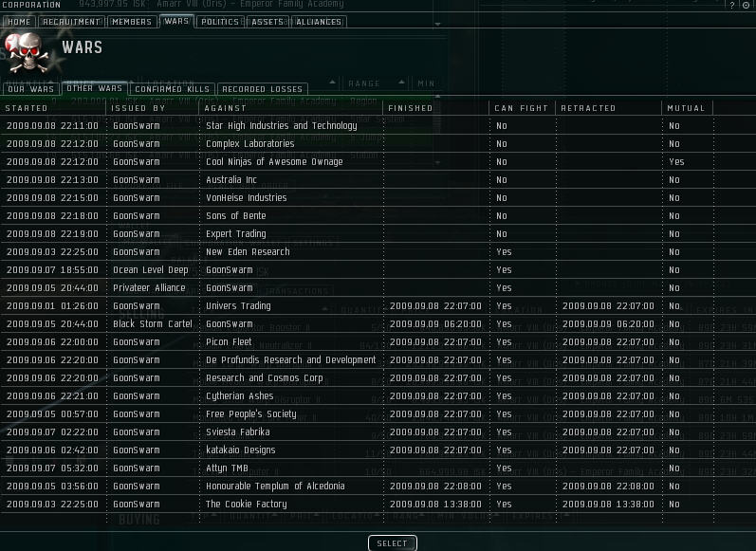Select the New Eden Research row
The height and width of the screenshot is (551, 756).
(x=378, y=251)
